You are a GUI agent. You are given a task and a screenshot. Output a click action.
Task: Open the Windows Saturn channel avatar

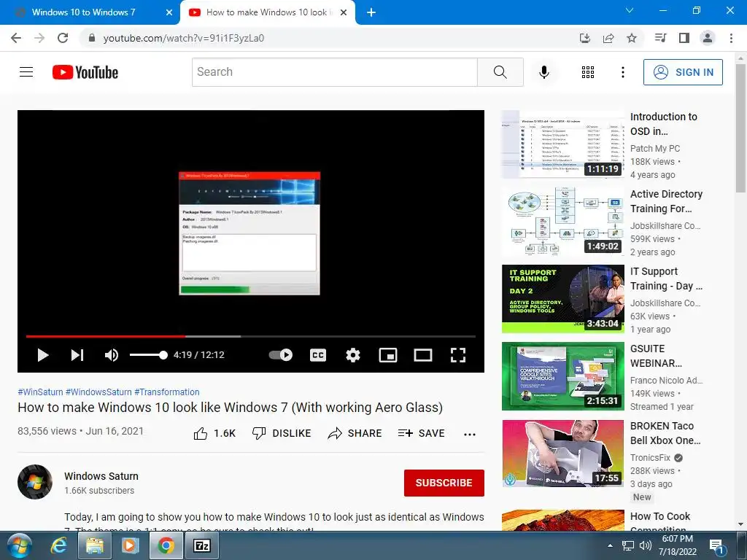click(x=35, y=482)
